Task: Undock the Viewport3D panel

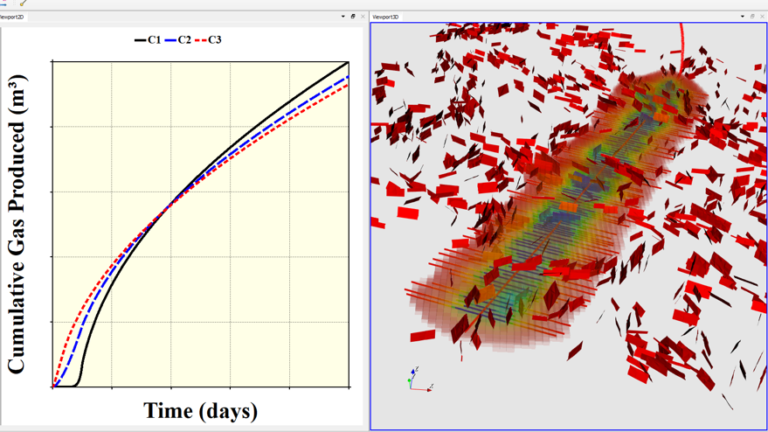Action: click(x=751, y=17)
